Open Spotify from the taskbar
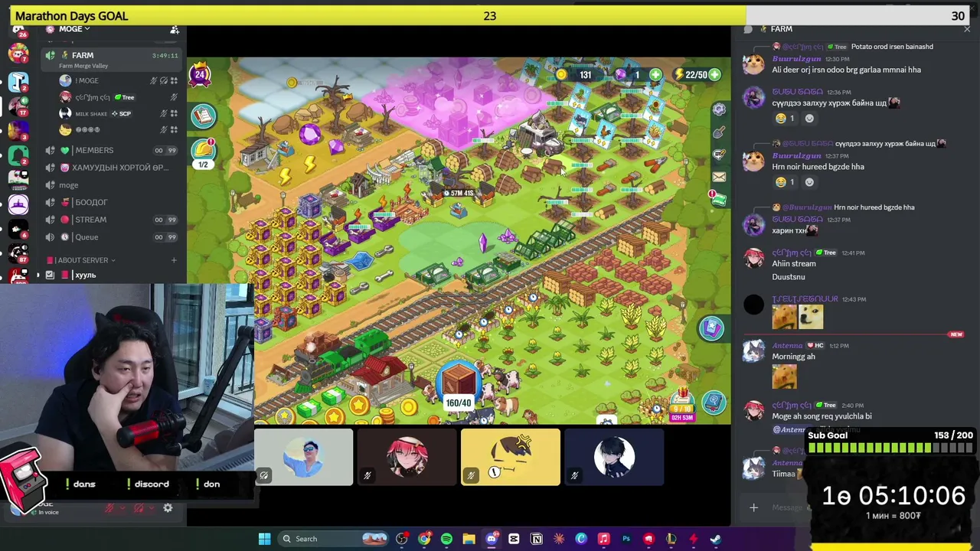 point(446,539)
